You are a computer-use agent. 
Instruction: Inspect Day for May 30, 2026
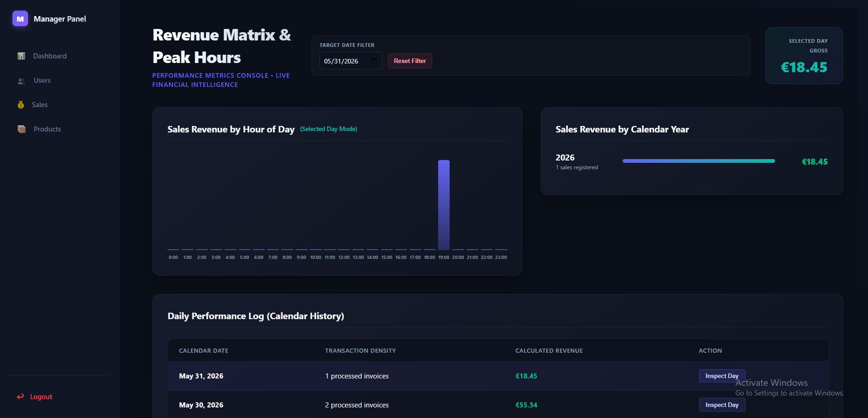pos(722,405)
